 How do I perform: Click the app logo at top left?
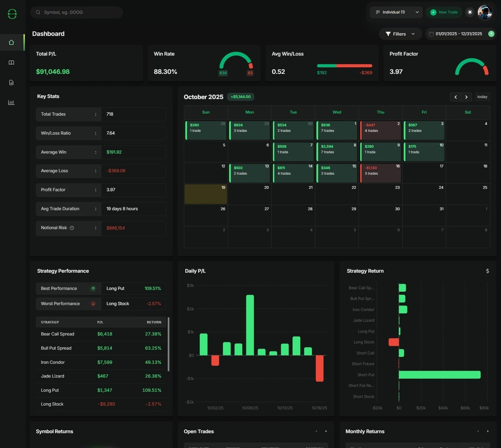(12, 14)
